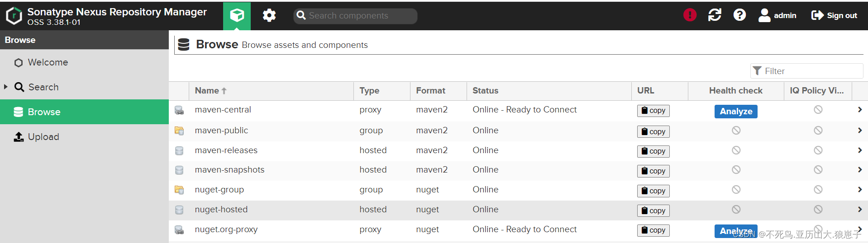Expand the Search tree arrow
The width and height of the screenshot is (868, 243).
[x=6, y=87]
